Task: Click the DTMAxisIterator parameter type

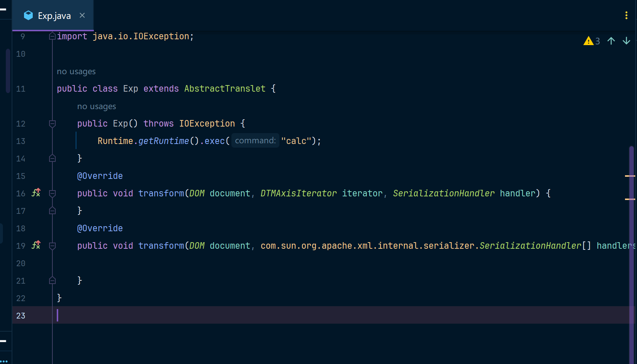Action: (x=299, y=193)
